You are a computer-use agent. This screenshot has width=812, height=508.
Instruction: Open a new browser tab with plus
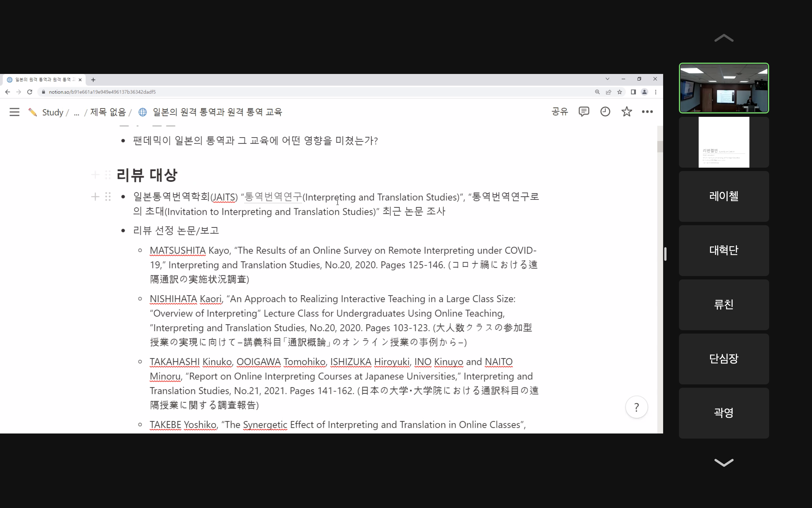pyautogui.click(x=93, y=80)
